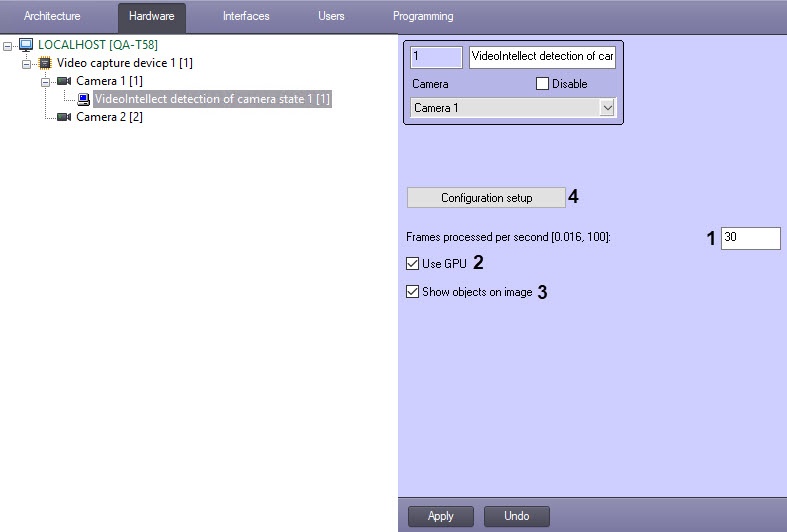Click the Configuration setup button
The height and width of the screenshot is (532, 787).
point(486,198)
